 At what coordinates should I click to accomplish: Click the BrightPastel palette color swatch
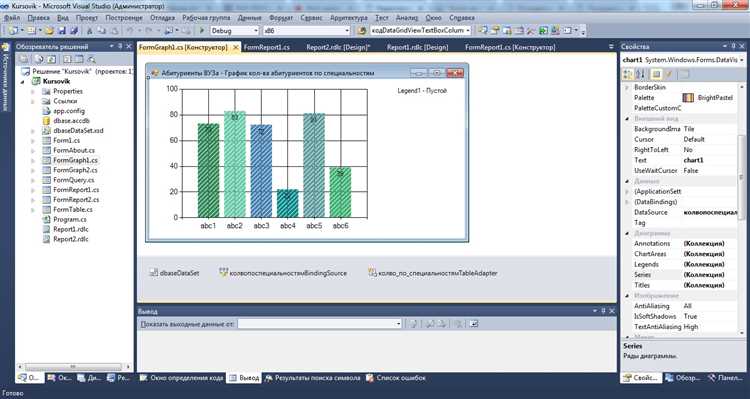[688, 98]
